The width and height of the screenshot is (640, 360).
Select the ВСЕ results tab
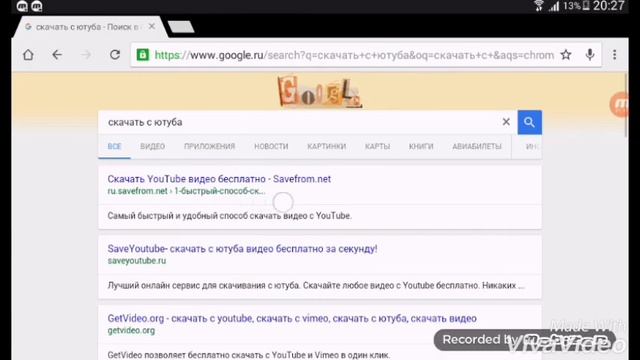point(115,147)
